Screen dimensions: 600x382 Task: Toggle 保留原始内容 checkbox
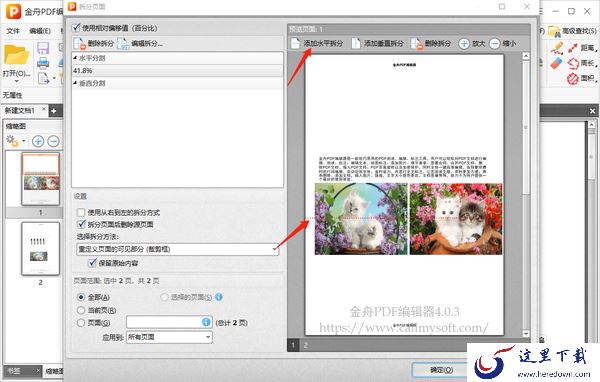click(92, 263)
